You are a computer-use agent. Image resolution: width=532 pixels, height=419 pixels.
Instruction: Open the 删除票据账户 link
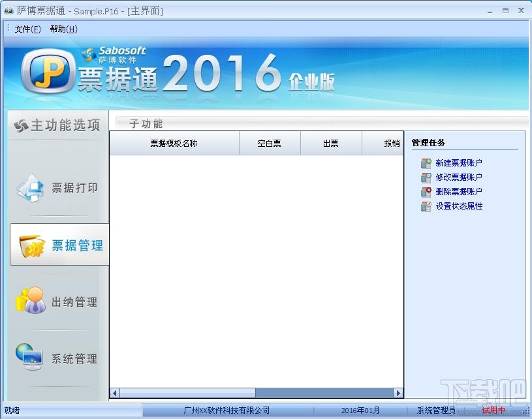pos(459,192)
